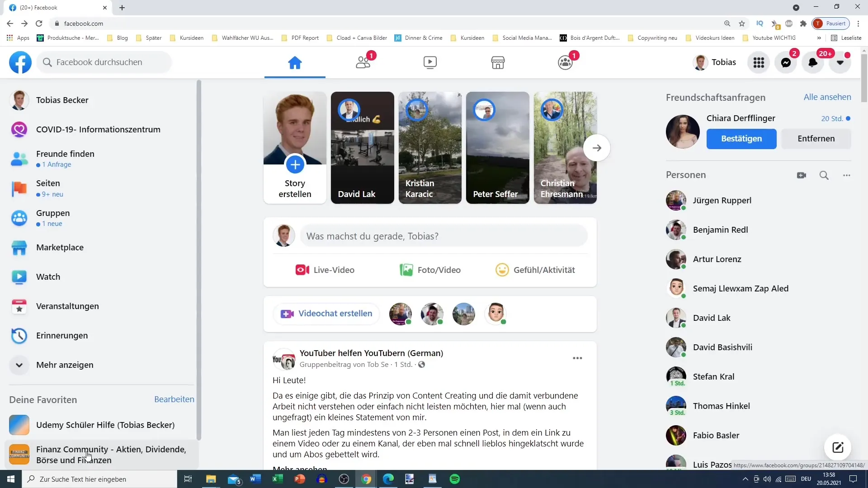Click Bearbeiten next to Deine Favoriten
Image resolution: width=868 pixels, height=488 pixels.
tap(174, 399)
